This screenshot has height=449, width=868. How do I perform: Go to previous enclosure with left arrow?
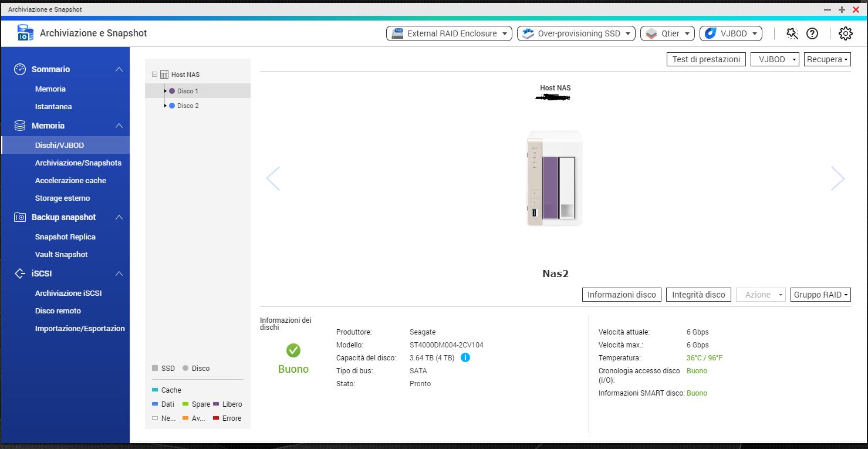[273, 178]
